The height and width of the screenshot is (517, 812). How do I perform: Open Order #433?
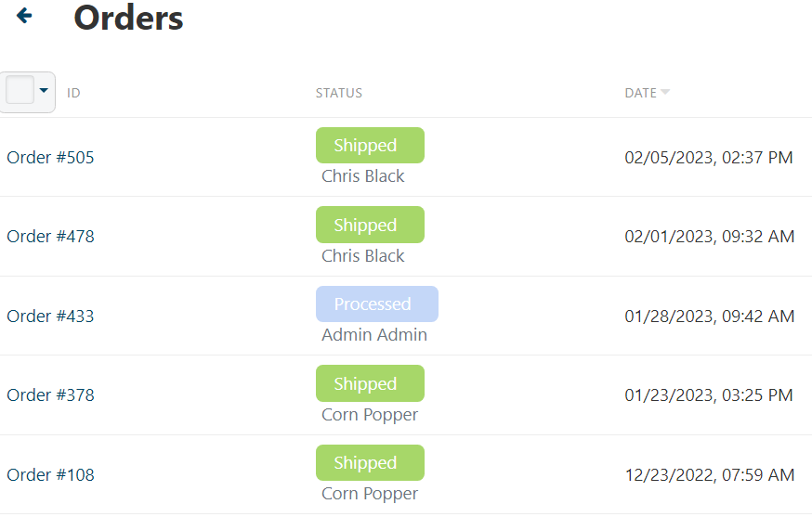50,316
